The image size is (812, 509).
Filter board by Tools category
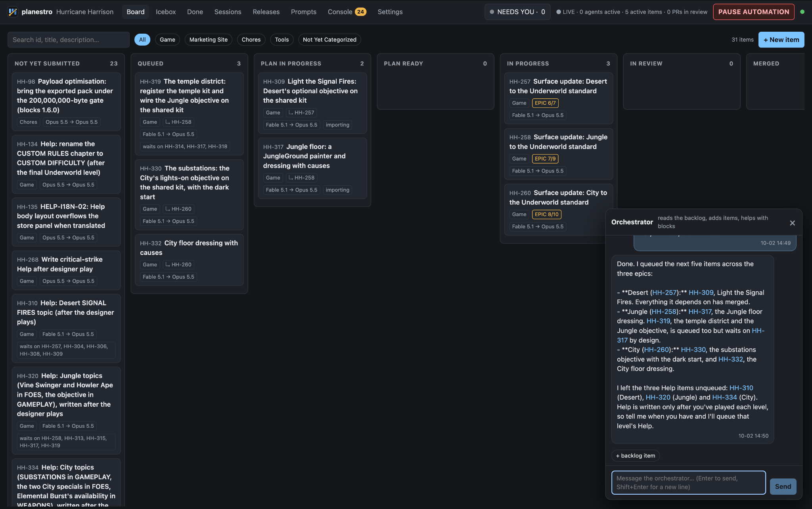pos(282,40)
